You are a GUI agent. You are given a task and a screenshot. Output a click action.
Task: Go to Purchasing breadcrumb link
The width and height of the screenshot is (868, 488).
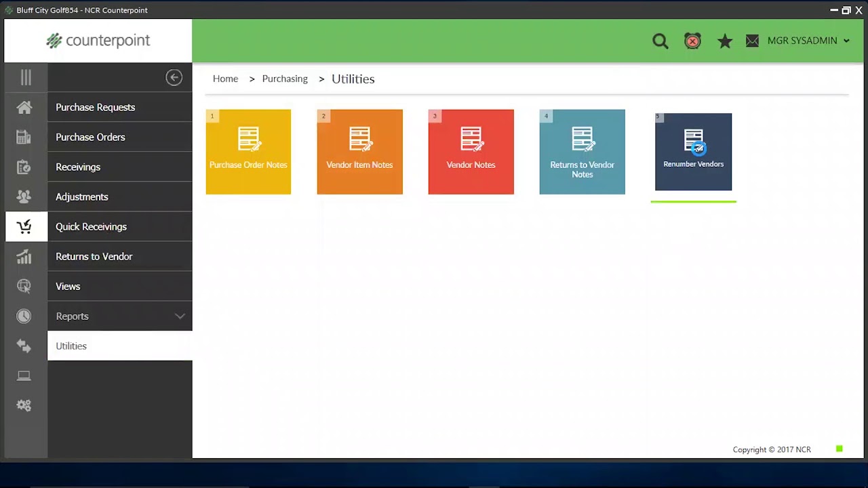coord(285,79)
